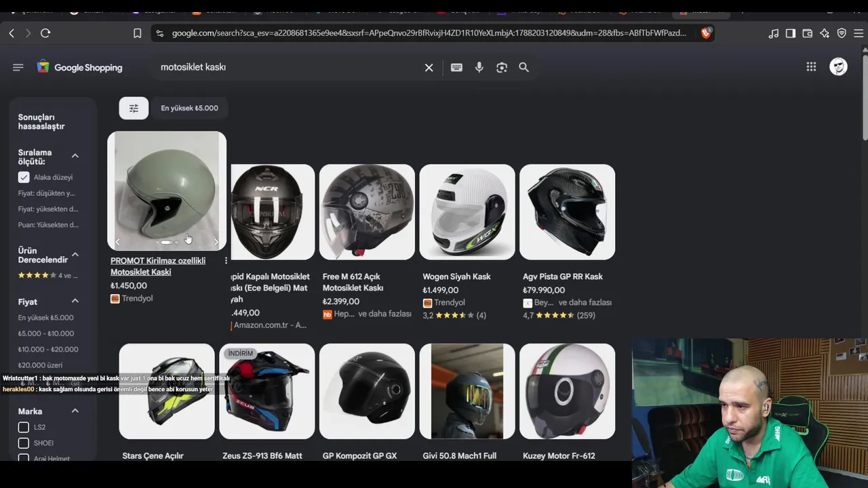Click the browser address bar URL
Image resolution: width=868 pixels, height=488 pixels.
pyautogui.click(x=429, y=33)
